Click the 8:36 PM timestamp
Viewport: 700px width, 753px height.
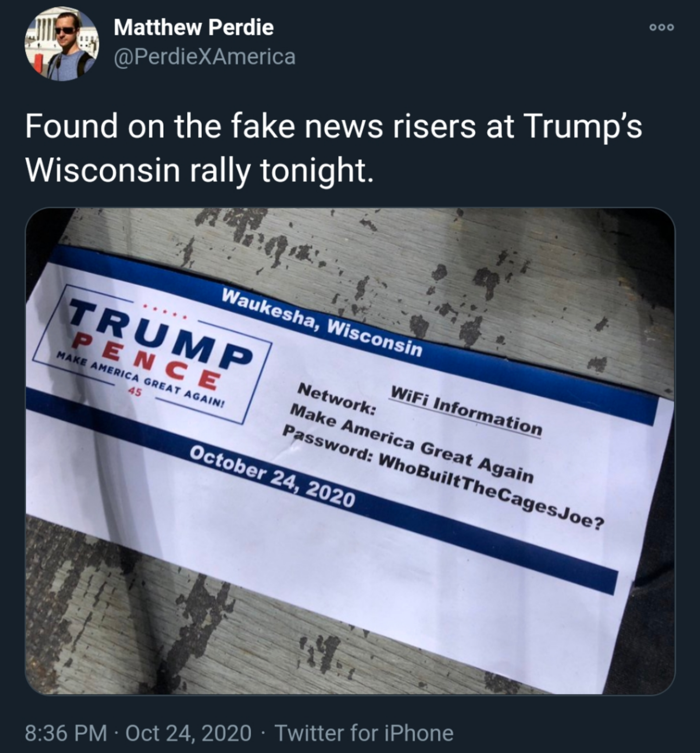point(66,732)
